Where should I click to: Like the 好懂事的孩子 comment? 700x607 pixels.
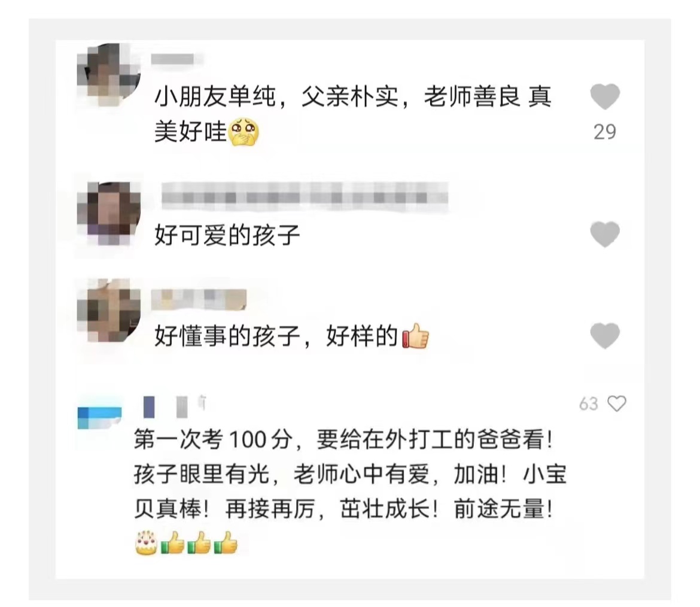pos(605,336)
